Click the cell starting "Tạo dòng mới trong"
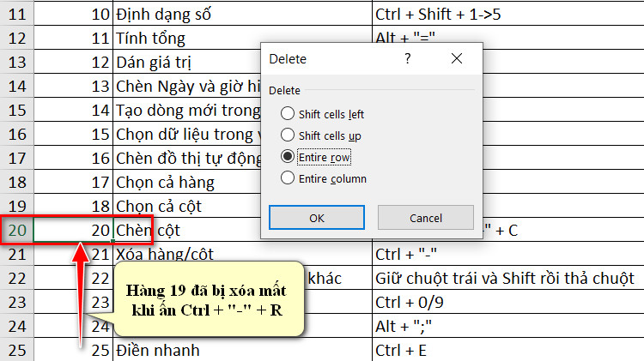The height and width of the screenshot is (361, 644). pyautogui.click(x=187, y=111)
